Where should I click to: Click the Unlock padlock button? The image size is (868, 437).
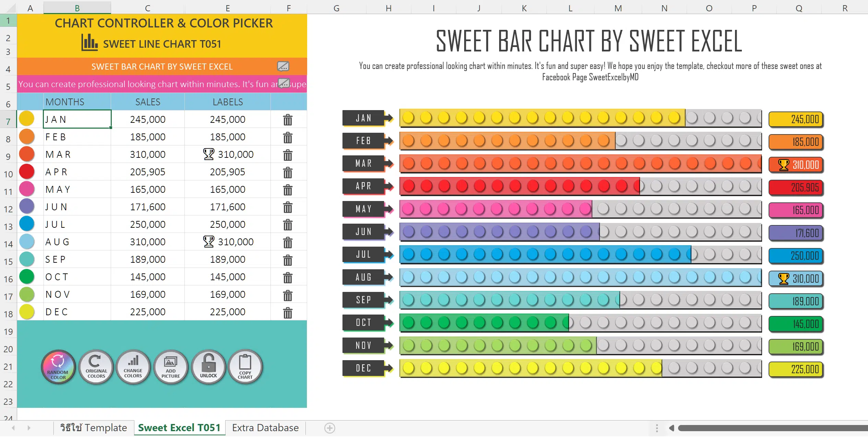208,367
